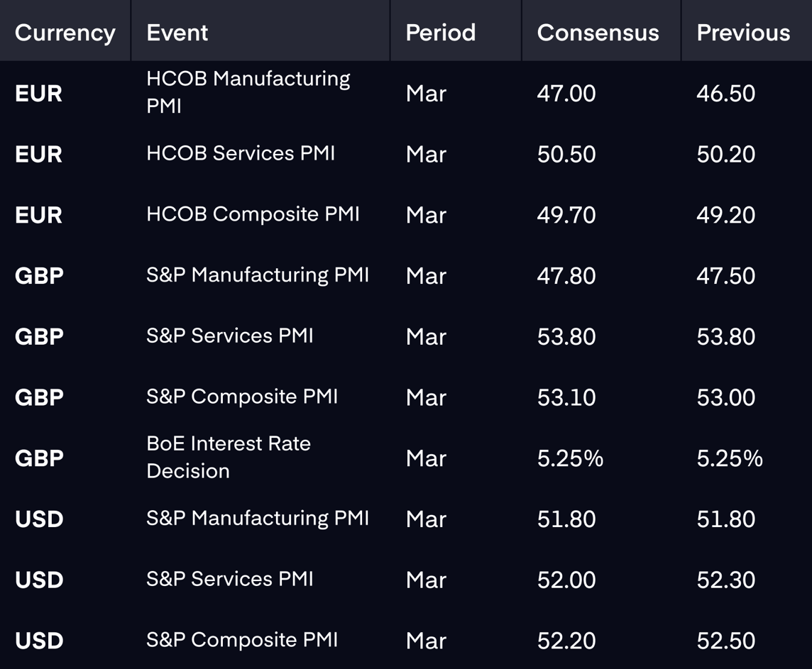Click previous value 46.50

pos(726,94)
